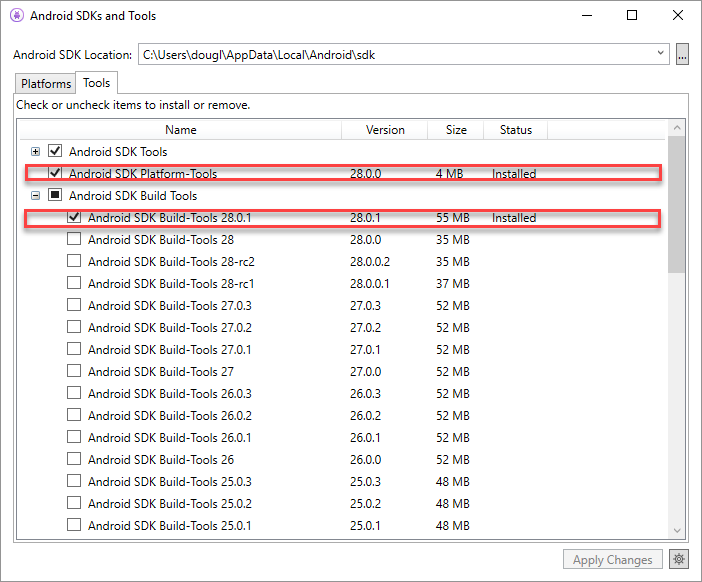
Task: Click the 37 MB size cell
Action: pyautogui.click(x=453, y=284)
